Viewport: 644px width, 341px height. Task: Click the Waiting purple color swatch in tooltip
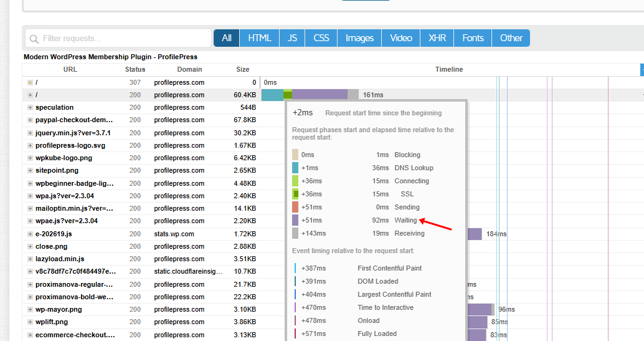(295, 220)
